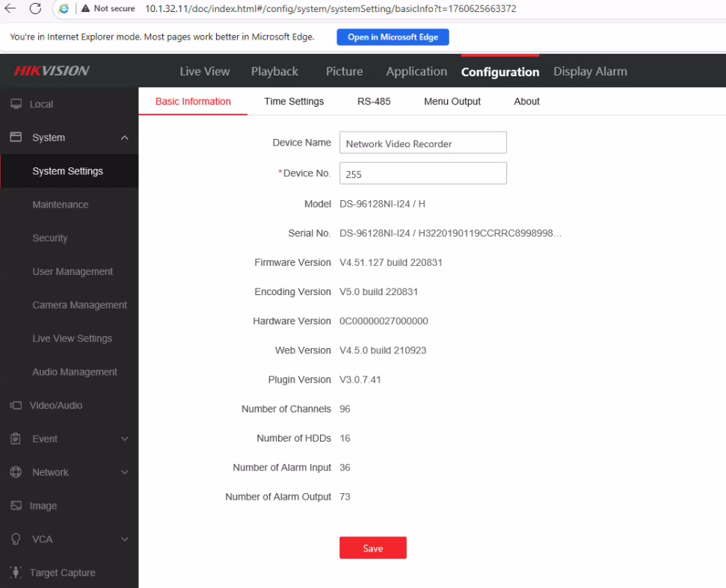
Task: Open Live View Settings in sidebar
Action: tap(70, 338)
